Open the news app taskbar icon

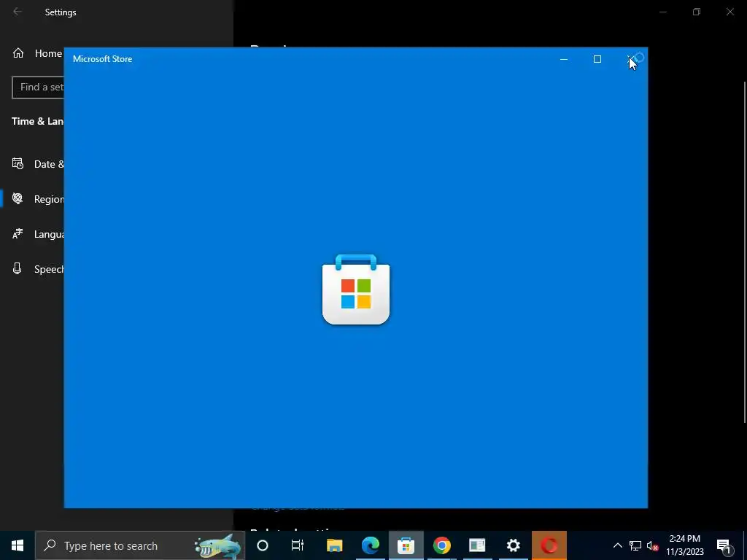click(x=477, y=545)
